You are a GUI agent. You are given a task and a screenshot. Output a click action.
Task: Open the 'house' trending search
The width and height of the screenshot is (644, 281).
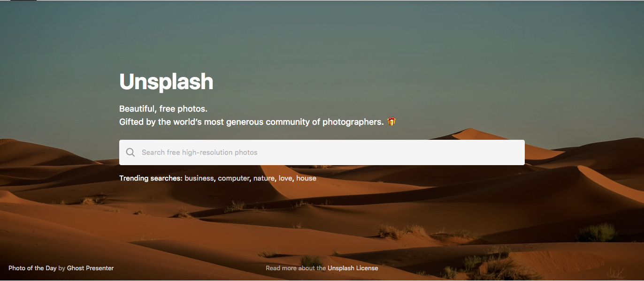(x=306, y=178)
